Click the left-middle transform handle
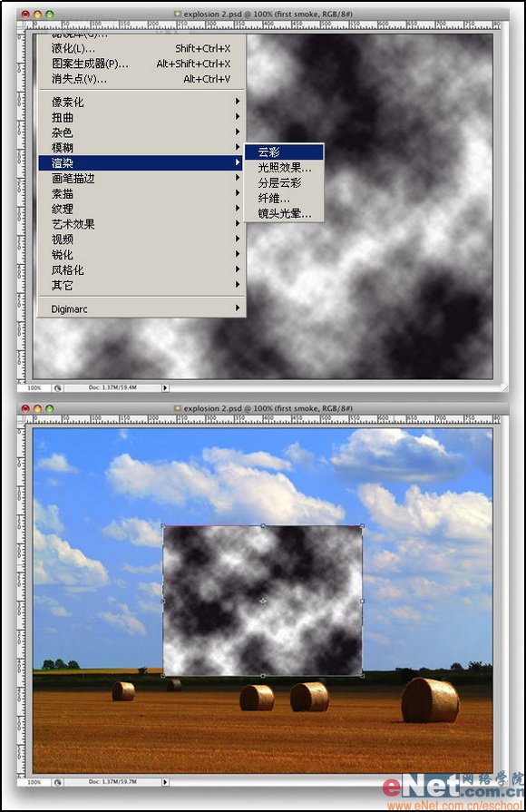Image resolution: width=526 pixels, height=812 pixels. click(x=163, y=602)
